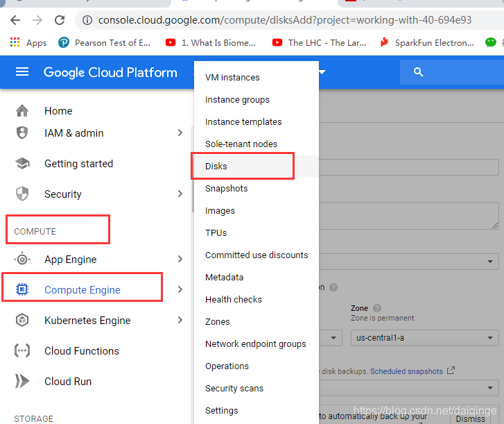504x424 pixels.
Task: Click the Home house icon
Action: tap(22, 110)
